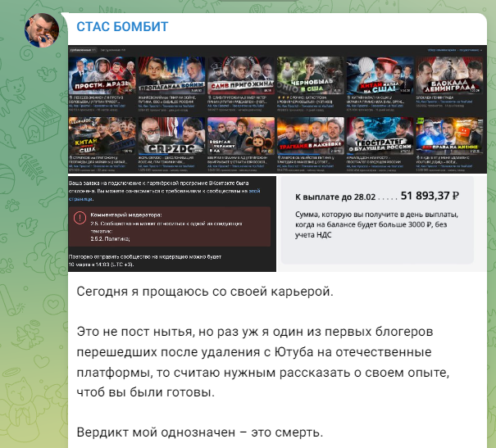Open the СТАС БОМБИТ channel name
This screenshot has width=496, height=448.
122,26
